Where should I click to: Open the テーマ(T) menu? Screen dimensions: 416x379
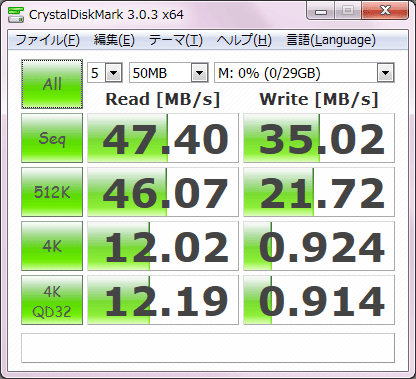coord(176,40)
